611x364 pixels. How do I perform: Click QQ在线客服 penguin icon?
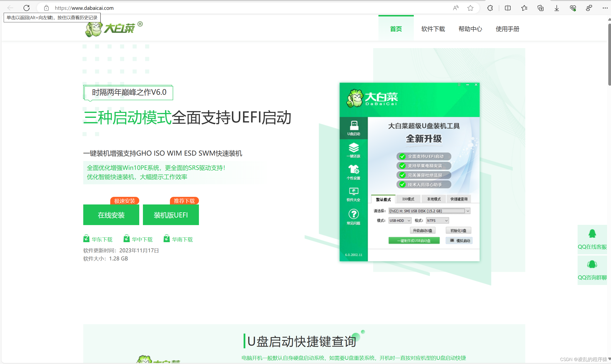pyautogui.click(x=592, y=234)
